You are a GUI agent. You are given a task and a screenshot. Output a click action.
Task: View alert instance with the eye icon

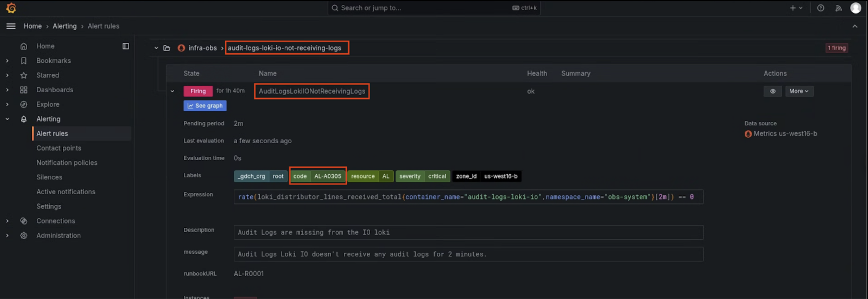click(x=773, y=91)
